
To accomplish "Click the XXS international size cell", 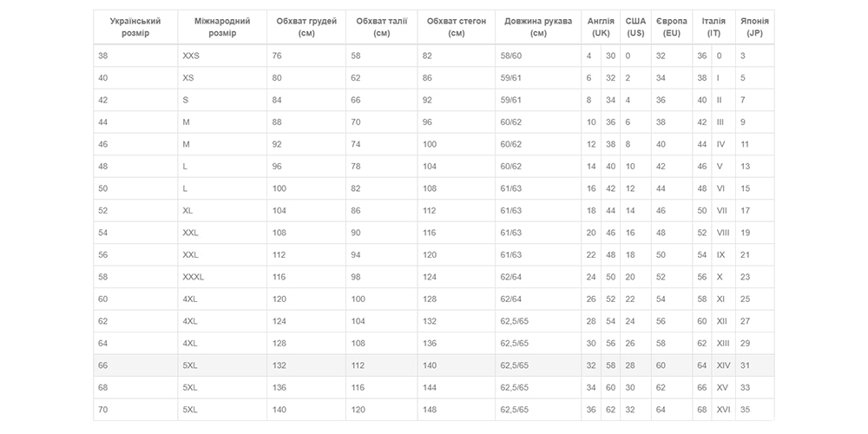I will pos(222,56).
